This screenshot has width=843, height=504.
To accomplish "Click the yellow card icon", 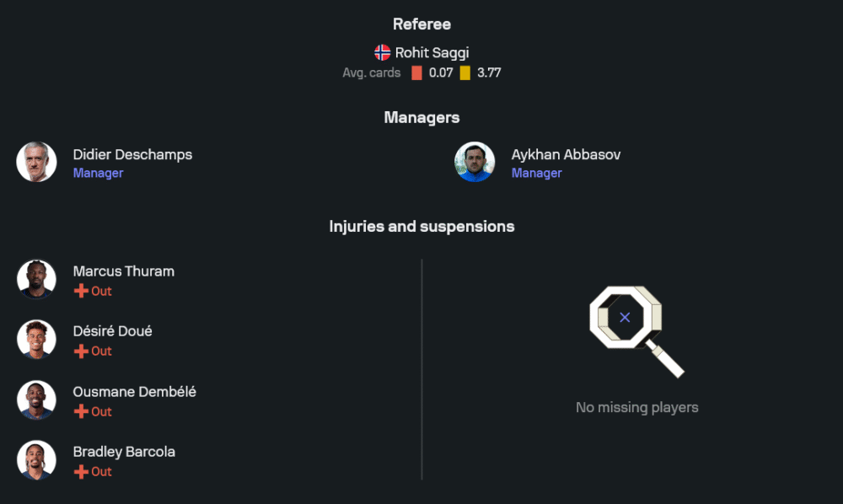I will coord(464,73).
